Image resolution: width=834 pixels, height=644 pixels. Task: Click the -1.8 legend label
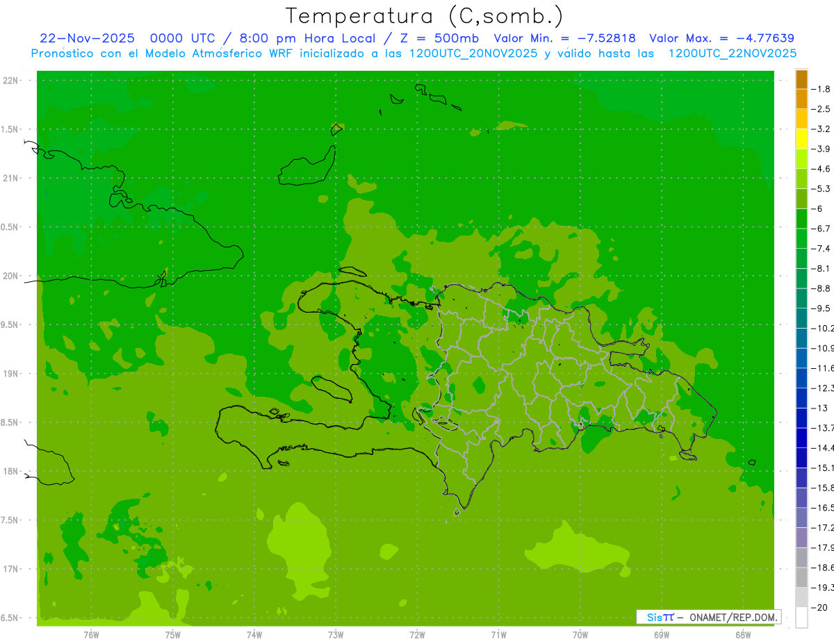coord(820,89)
